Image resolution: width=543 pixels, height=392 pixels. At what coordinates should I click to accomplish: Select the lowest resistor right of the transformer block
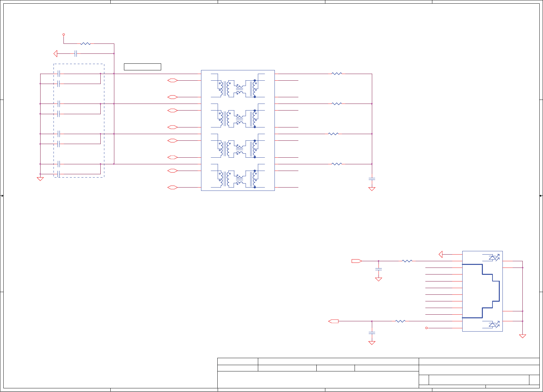tap(337, 164)
